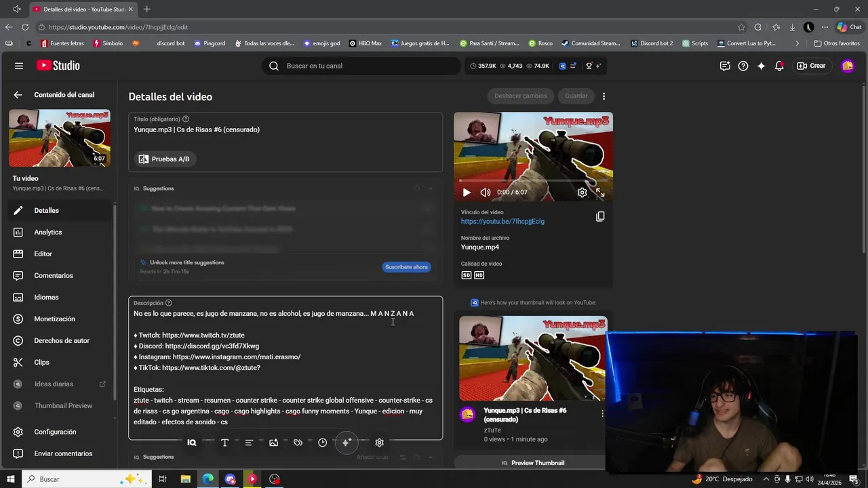
Task: Collapse the title Suggestions panel
Action: pos(430,188)
